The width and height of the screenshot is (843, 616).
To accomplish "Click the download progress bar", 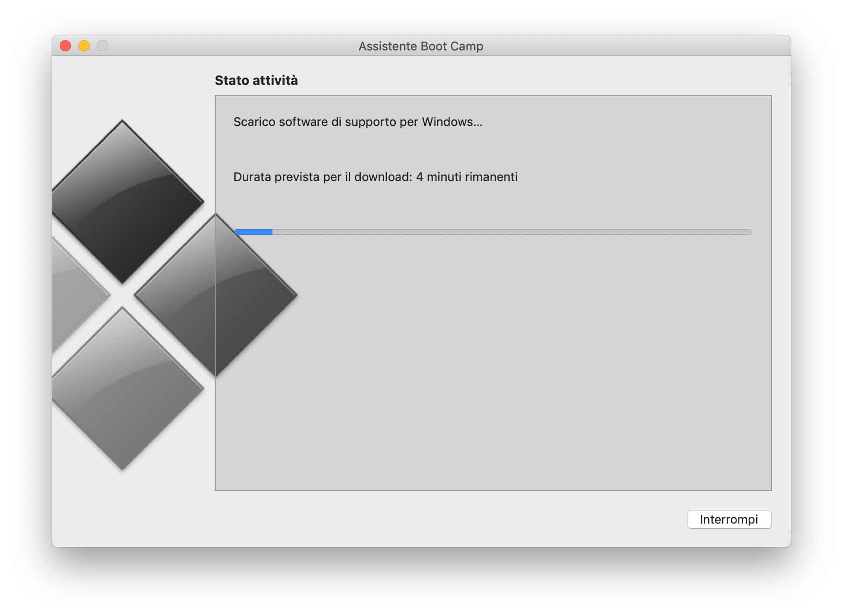I will click(493, 232).
